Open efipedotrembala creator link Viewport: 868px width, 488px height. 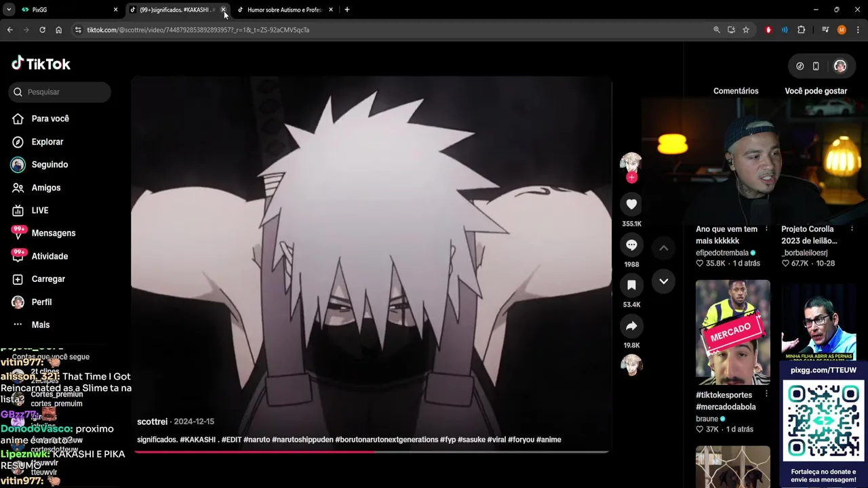(722, 253)
